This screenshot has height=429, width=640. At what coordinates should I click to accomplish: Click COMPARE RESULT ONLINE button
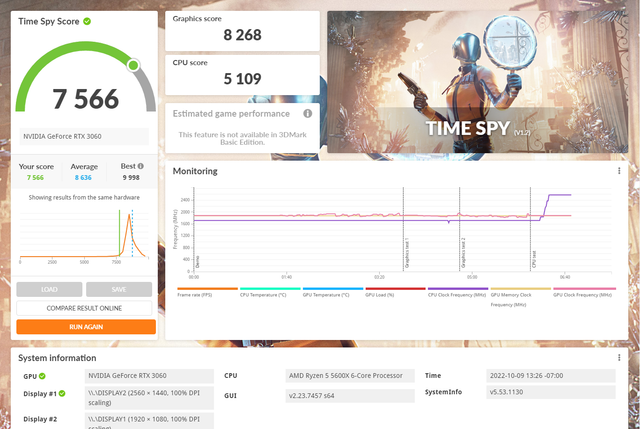click(84, 308)
